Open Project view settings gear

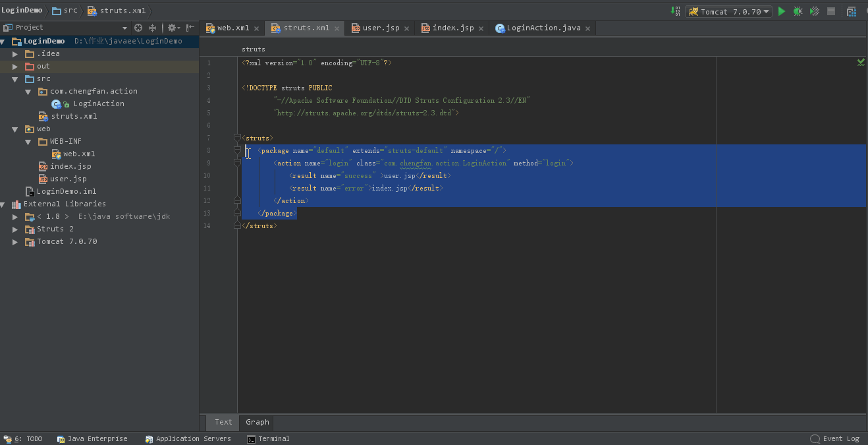171,27
